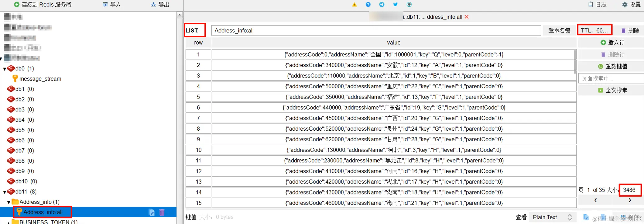This screenshot has width=644, height=224.
Task: Click the TTL: 60... button
Action: pyautogui.click(x=595, y=30)
